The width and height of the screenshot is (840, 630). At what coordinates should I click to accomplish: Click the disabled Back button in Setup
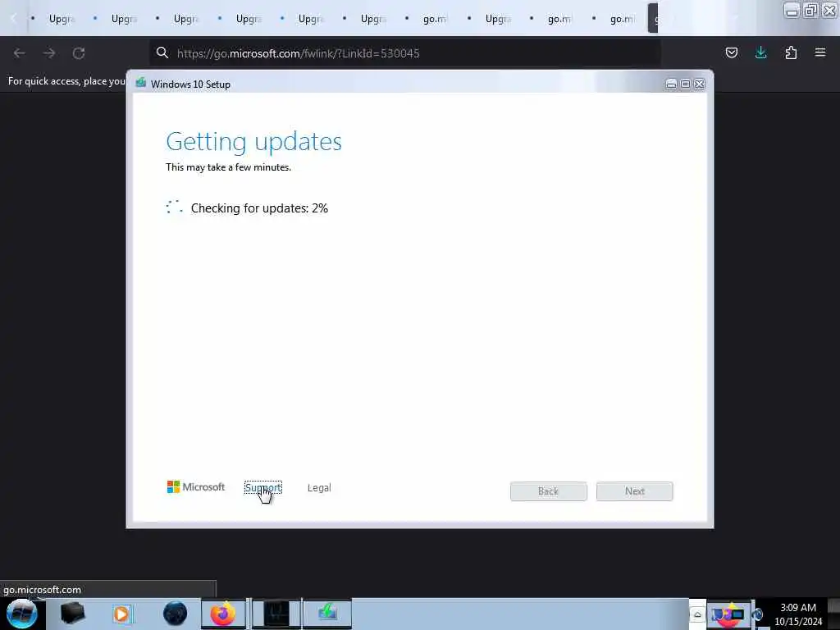point(548,491)
